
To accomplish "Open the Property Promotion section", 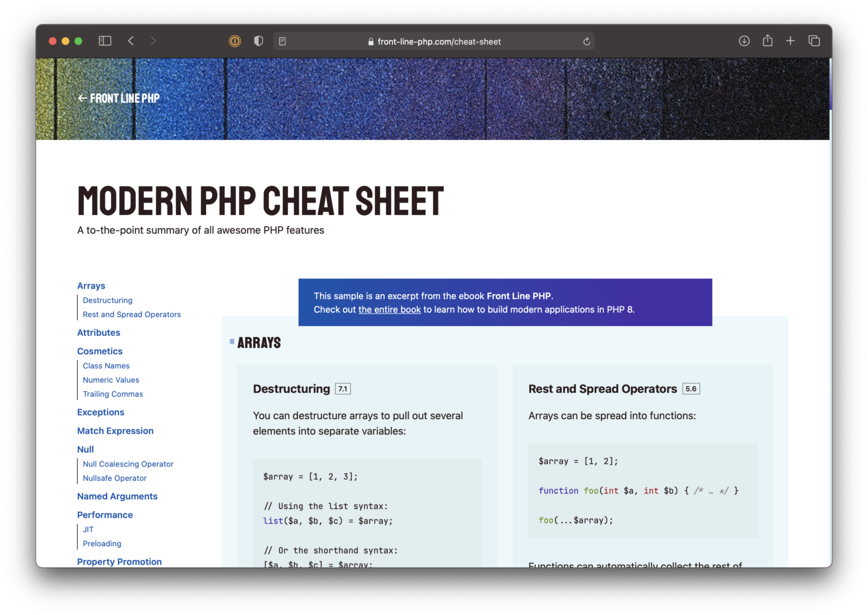I will 119,561.
